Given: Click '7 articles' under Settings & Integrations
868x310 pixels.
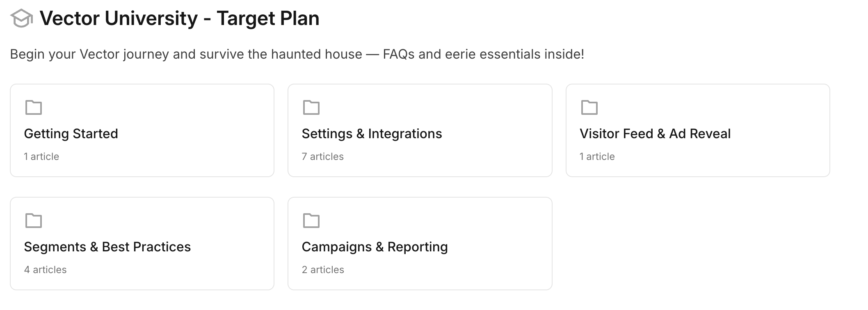Looking at the screenshot, I should 322,157.
